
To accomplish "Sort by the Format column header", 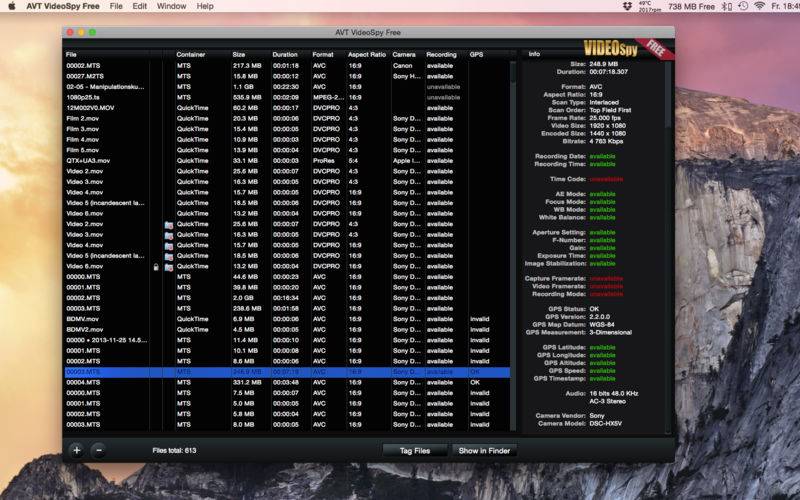I will (x=323, y=54).
